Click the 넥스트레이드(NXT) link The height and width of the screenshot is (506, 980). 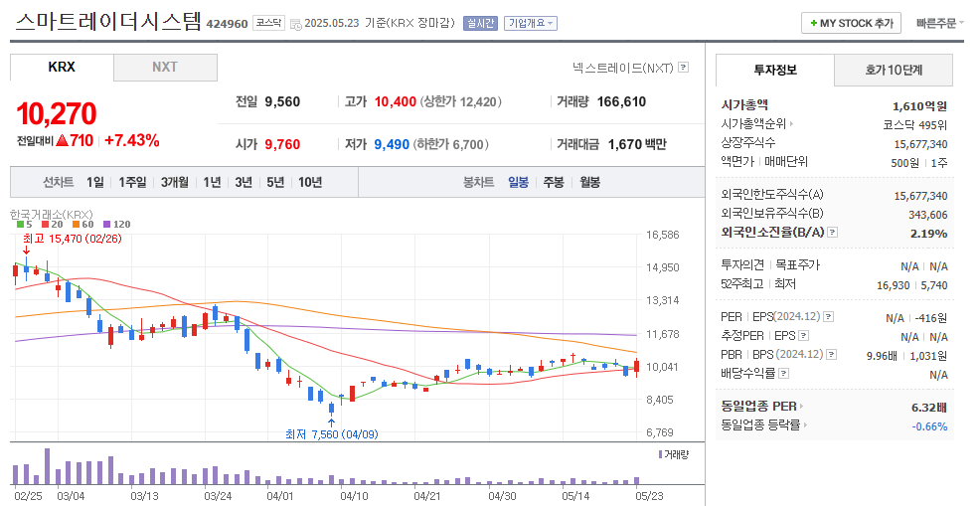pyautogui.click(x=622, y=67)
